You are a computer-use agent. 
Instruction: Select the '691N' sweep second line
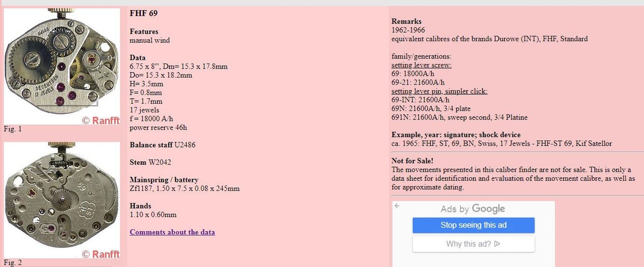459,117
